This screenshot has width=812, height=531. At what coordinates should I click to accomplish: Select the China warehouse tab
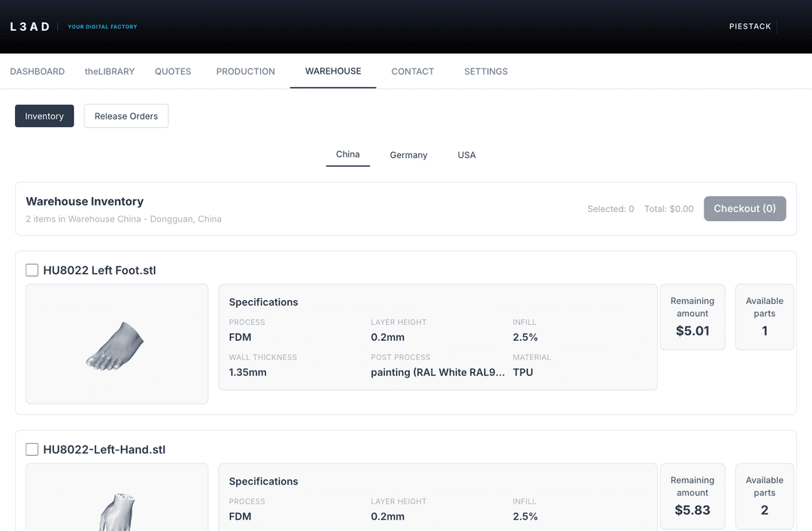click(x=348, y=154)
